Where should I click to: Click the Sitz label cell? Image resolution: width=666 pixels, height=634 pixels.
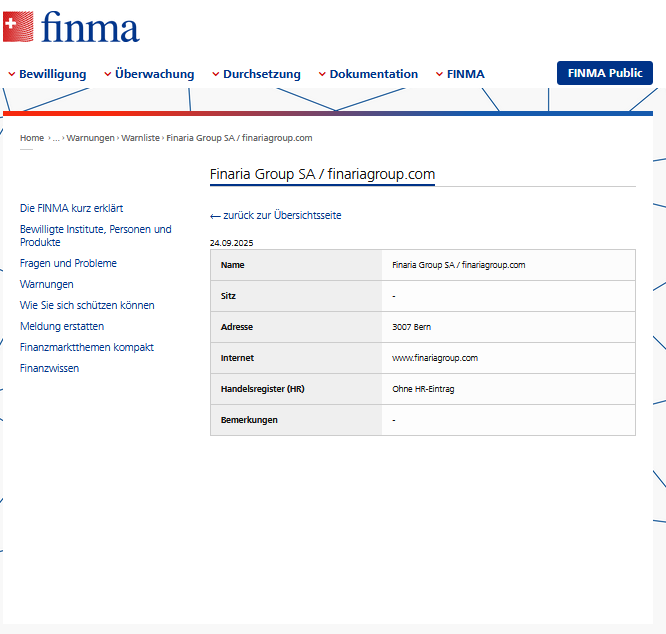coord(296,296)
